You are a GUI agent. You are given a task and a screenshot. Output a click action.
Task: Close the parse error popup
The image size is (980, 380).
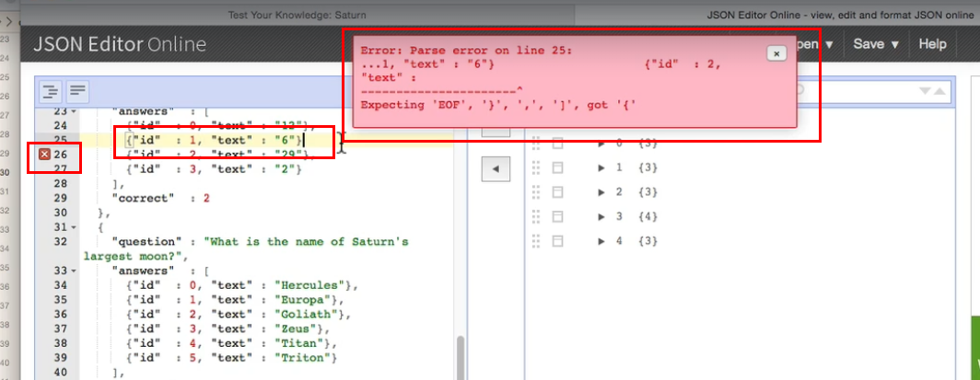pyautogui.click(x=776, y=53)
